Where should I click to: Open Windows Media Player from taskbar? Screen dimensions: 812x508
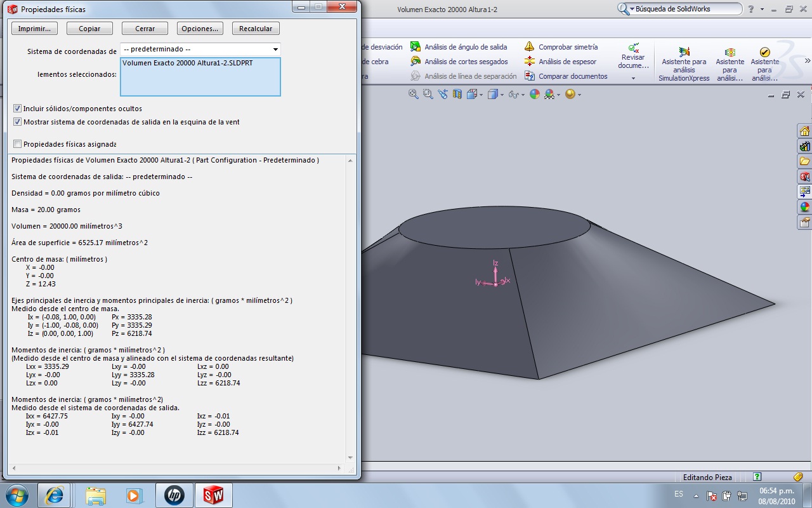point(133,495)
